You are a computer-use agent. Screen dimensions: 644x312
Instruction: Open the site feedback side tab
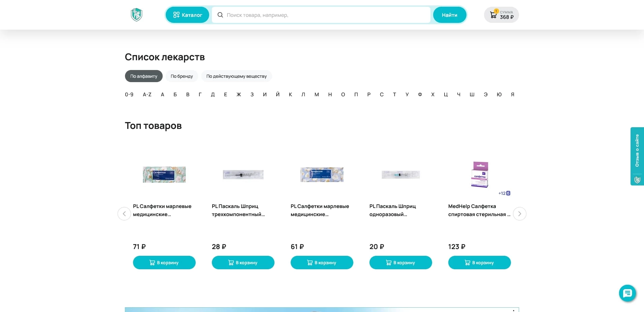click(x=637, y=156)
